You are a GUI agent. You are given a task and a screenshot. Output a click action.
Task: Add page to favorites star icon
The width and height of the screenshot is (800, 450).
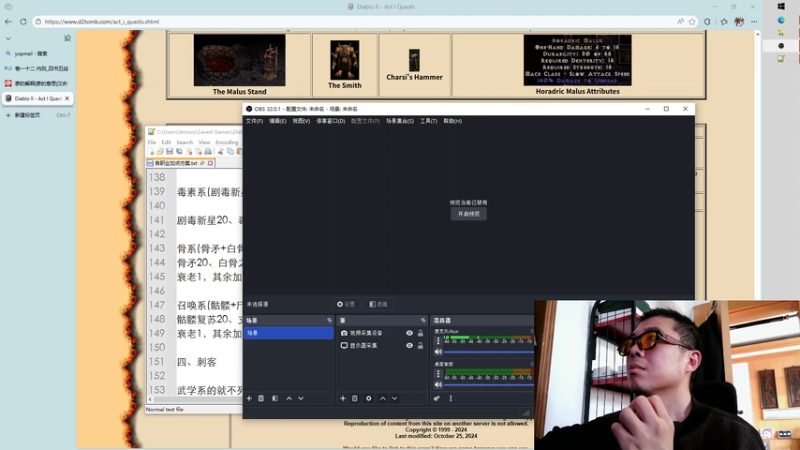[x=692, y=21]
